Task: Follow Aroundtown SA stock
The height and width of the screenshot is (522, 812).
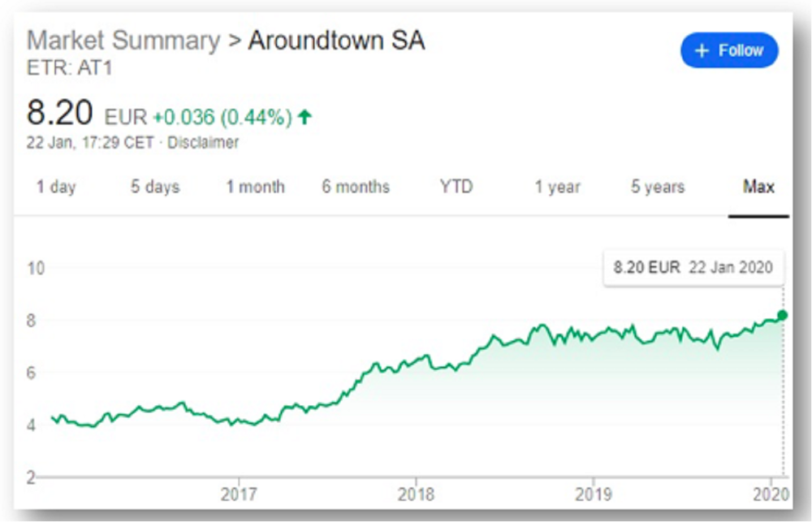Action: [x=729, y=50]
